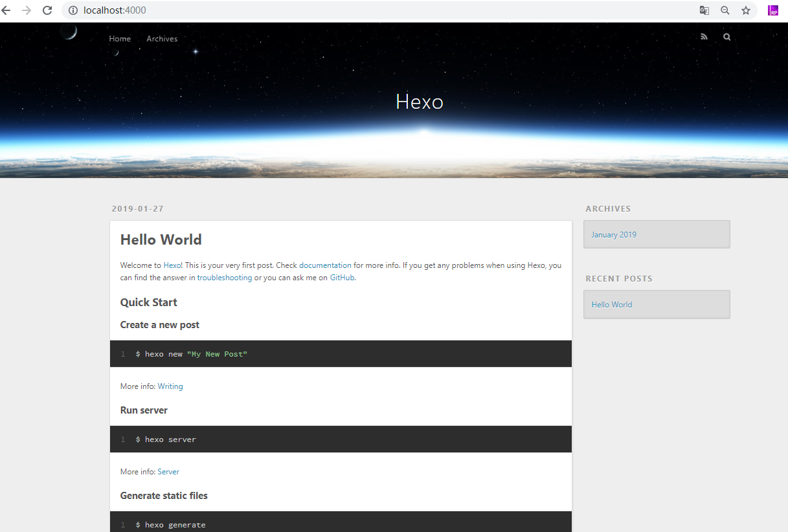Open January 2019 archive
Viewport: 788px width, 532px height.
[614, 235]
